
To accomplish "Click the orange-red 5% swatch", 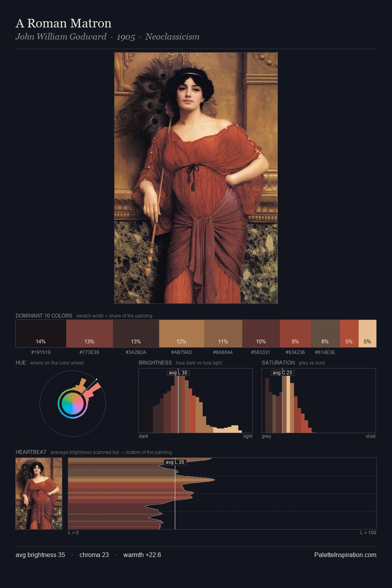I will [x=349, y=334].
